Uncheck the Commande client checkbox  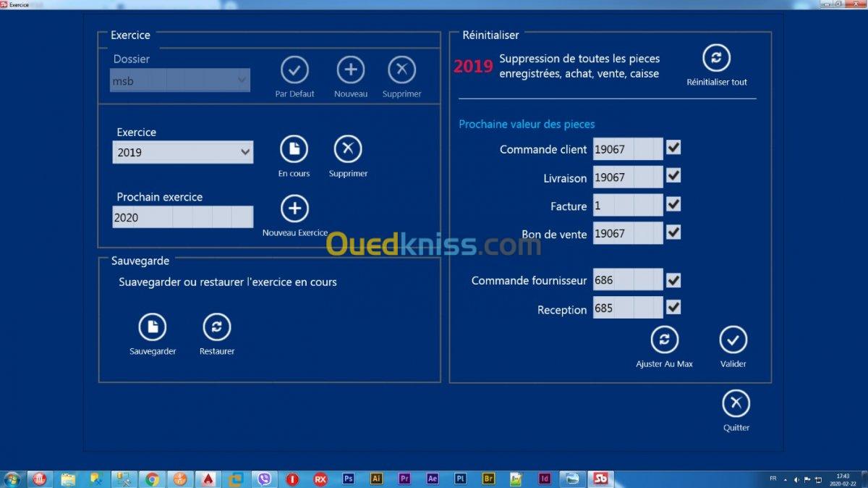673,148
